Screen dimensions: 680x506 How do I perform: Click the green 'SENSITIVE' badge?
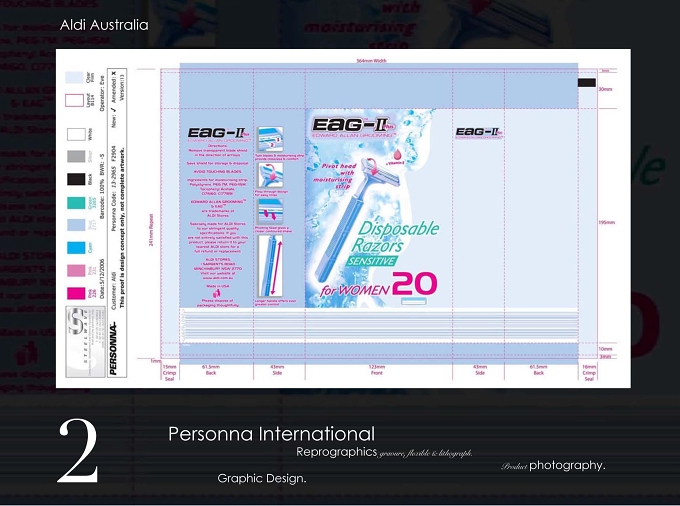click(x=372, y=261)
